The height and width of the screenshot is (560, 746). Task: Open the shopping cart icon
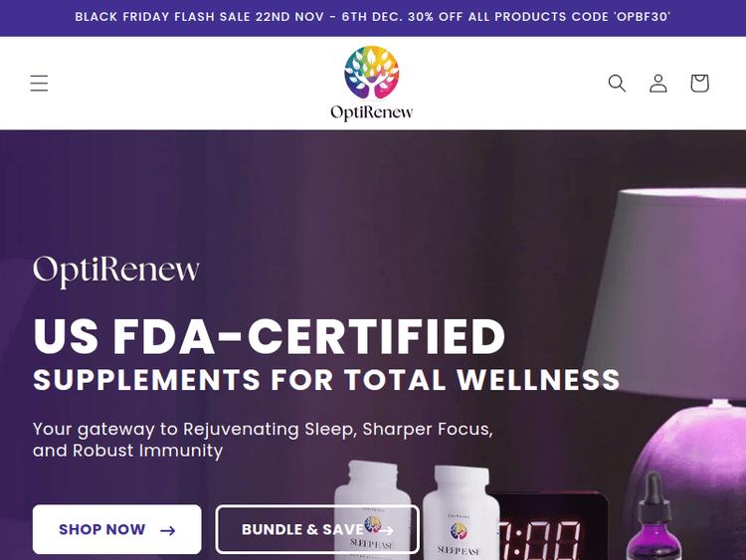[700, 84]
